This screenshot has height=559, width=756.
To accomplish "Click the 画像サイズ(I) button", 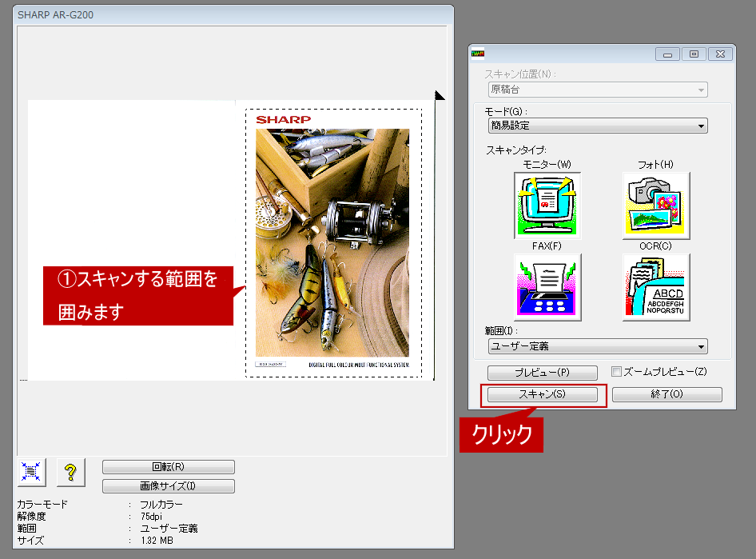I will [169, 486].
